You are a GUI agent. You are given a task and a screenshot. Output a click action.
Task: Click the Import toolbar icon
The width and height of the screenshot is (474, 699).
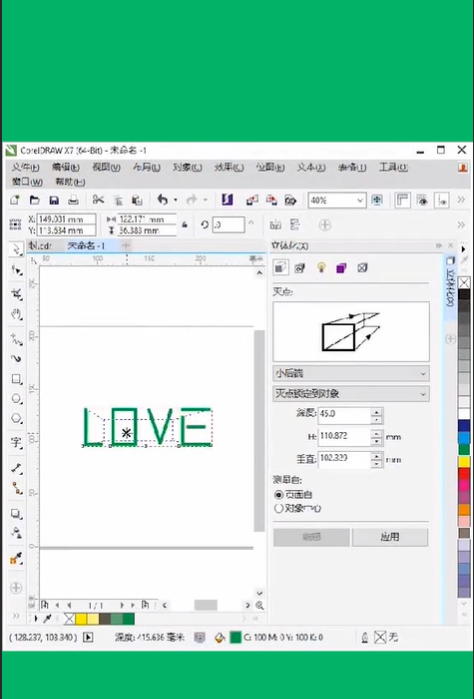tap(252, 200)
